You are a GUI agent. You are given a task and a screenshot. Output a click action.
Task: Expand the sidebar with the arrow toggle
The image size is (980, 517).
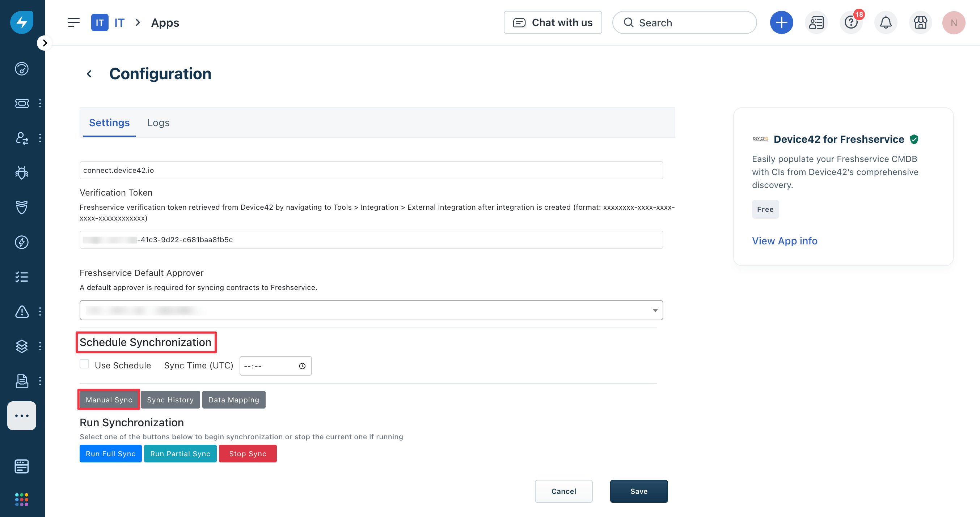tap(45, 43)
